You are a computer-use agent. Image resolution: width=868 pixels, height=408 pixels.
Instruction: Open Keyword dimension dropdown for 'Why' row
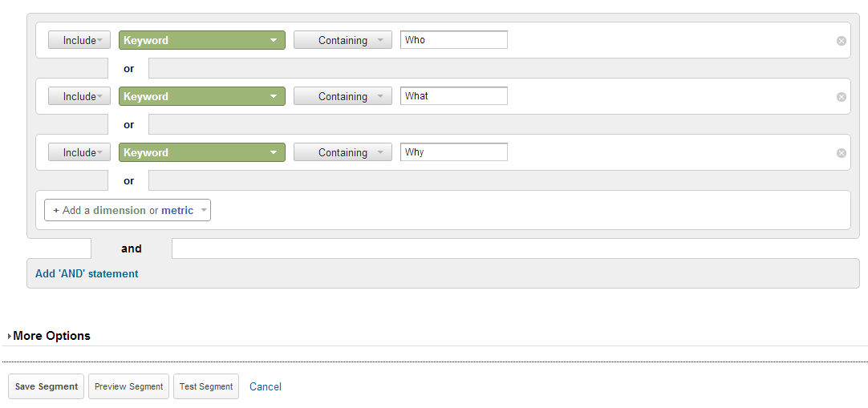pyautogui.click(x=201, y=152)
